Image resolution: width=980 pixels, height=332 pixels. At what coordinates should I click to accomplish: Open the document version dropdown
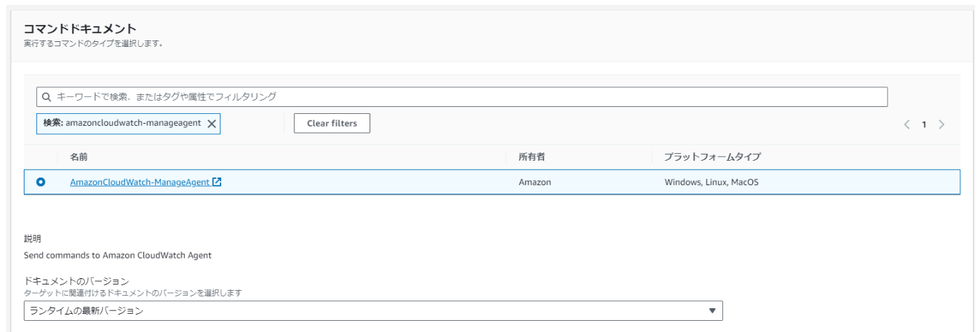[373, 310]
